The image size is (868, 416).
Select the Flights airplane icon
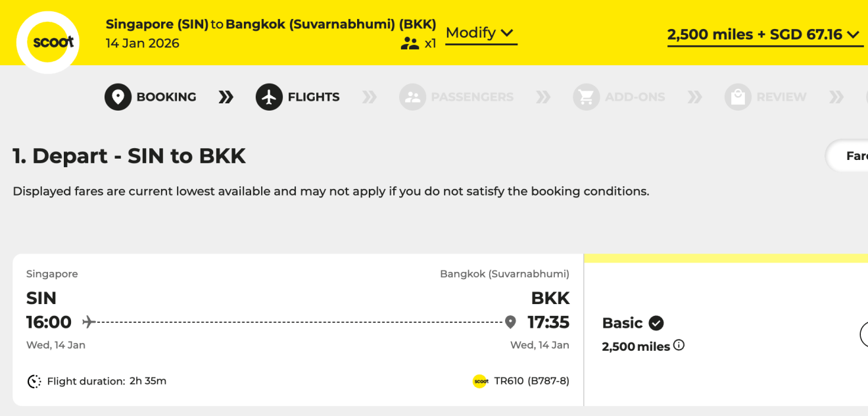(270, 97)
